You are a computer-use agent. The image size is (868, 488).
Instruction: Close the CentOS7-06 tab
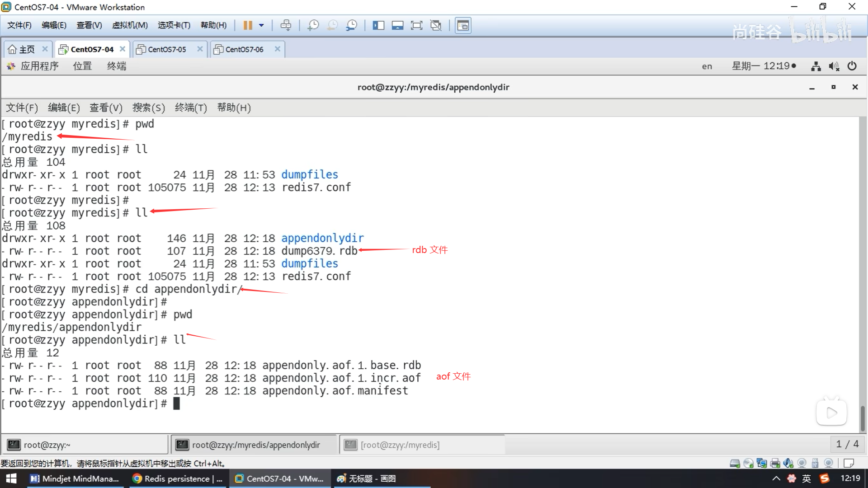click(x=278, y=49)
